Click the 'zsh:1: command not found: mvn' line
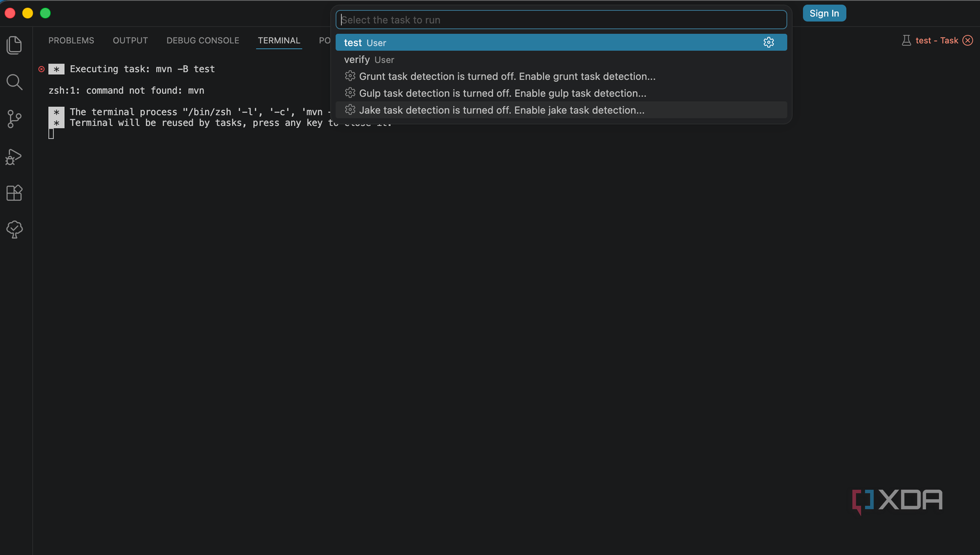 (127, 90)
